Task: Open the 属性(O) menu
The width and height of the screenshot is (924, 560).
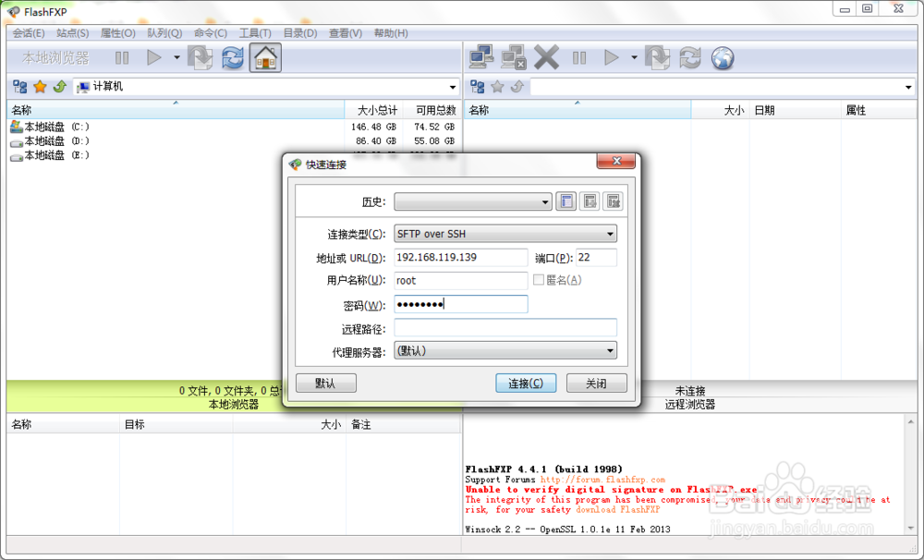Action: (x=118, y=33)
